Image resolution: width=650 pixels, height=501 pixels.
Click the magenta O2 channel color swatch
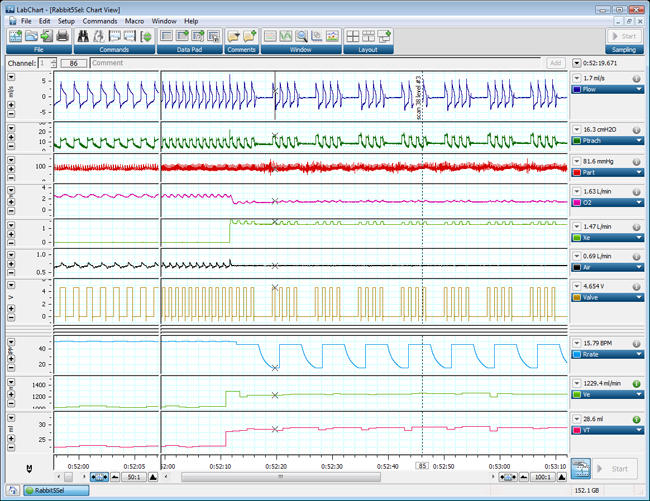click(x=576, y=202)
